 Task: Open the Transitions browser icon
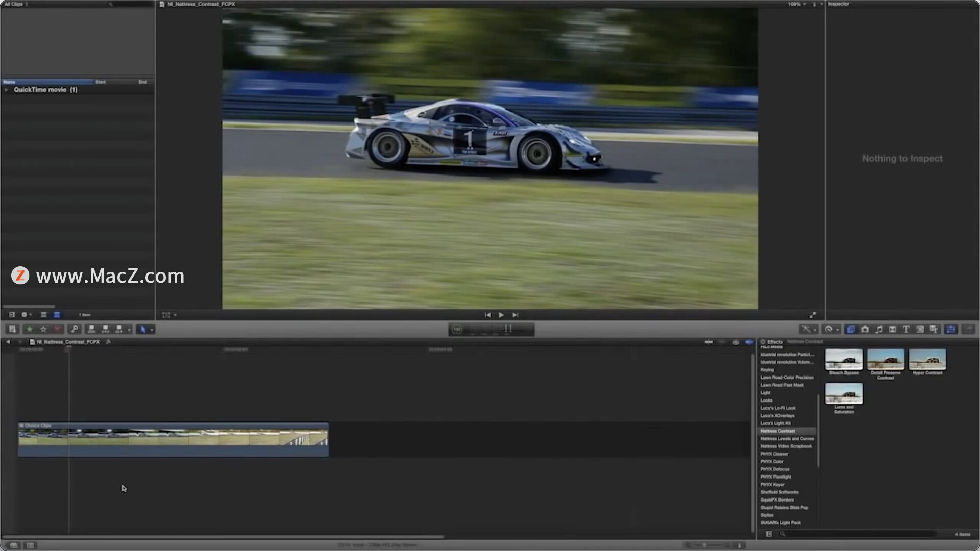pos(892,330)
